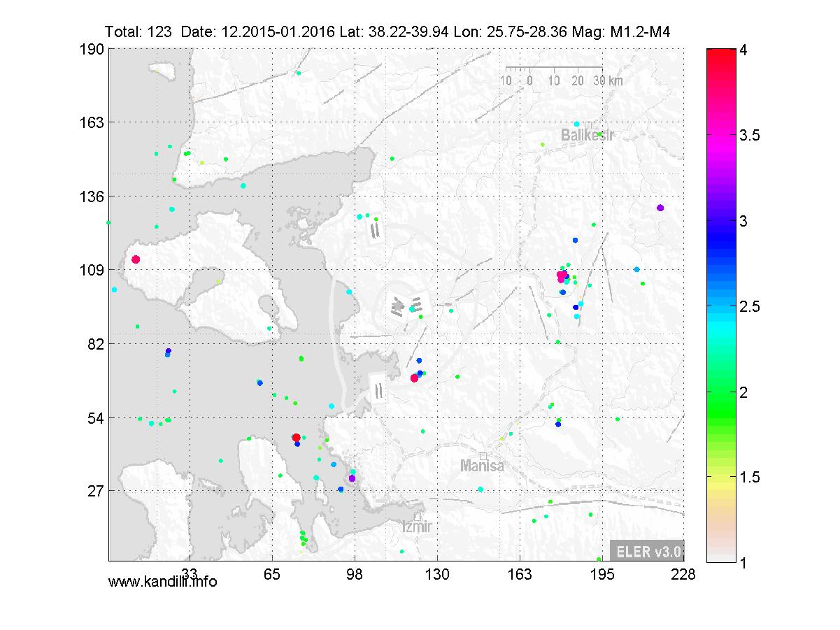Select the purple marker at the far east edge
Image resolution: width=840 pixels, height=630 pixels.
click(660, 208)
